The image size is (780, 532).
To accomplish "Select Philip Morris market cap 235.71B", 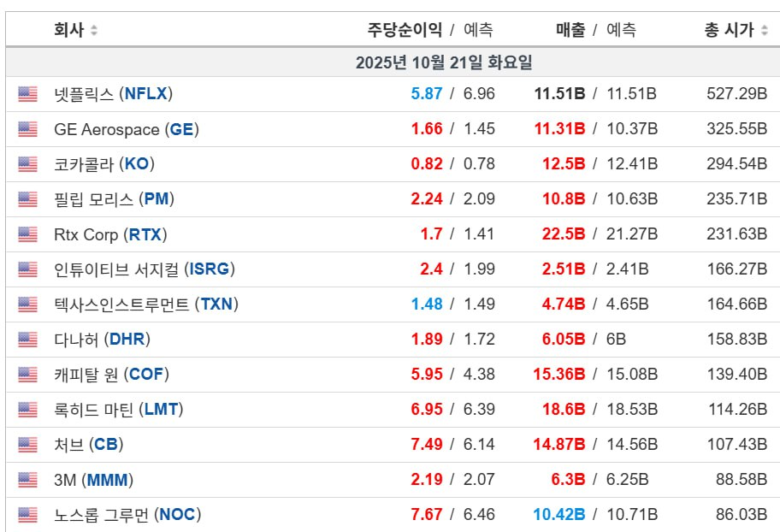I will coord(736,199).
